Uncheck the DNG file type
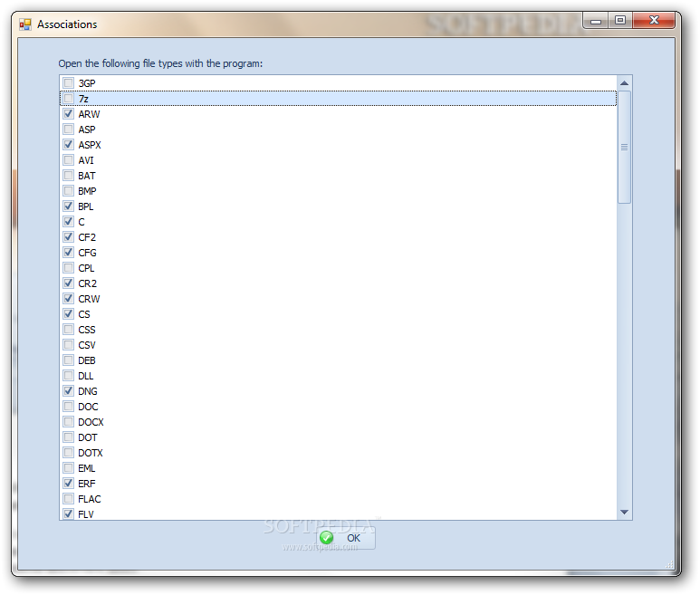The width and height of the screenshot is (700, 595). 68,391
